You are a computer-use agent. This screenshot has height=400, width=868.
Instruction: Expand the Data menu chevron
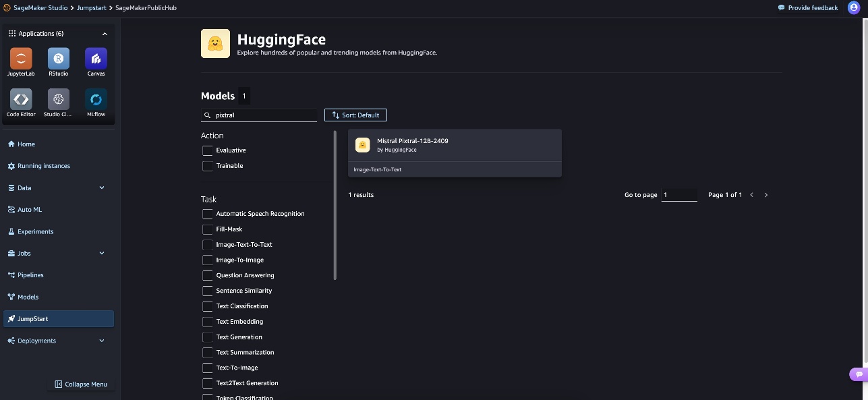click(x=102, y=188)
